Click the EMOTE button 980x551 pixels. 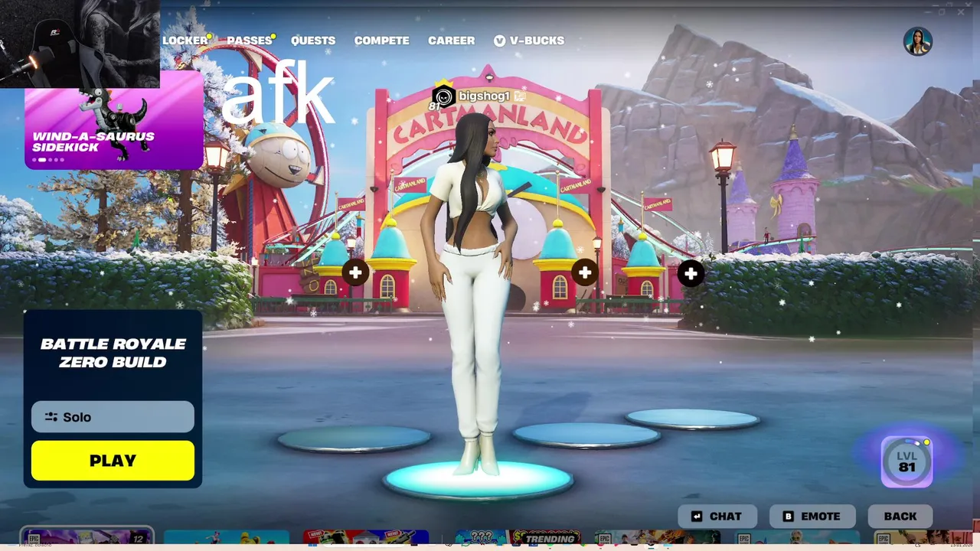[x=812, y=517]
